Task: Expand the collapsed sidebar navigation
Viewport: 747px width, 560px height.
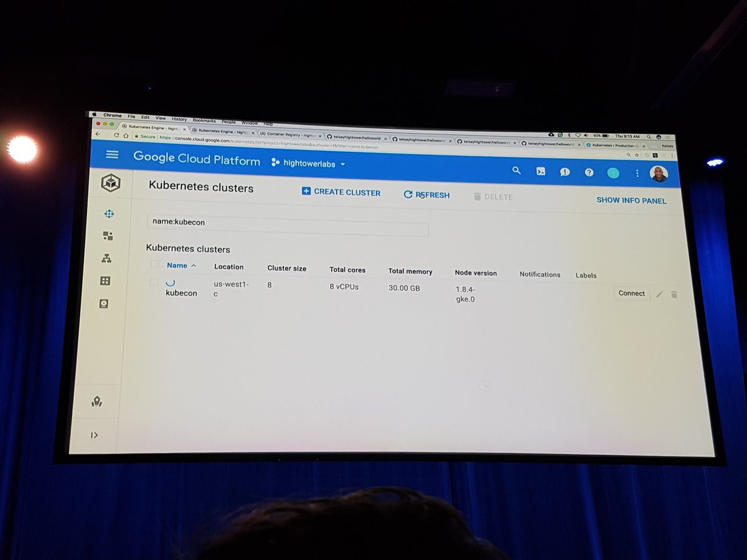Action: point(94,435)
